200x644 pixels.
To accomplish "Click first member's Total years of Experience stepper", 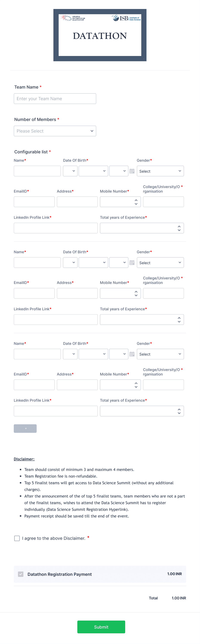I will 179,228.
